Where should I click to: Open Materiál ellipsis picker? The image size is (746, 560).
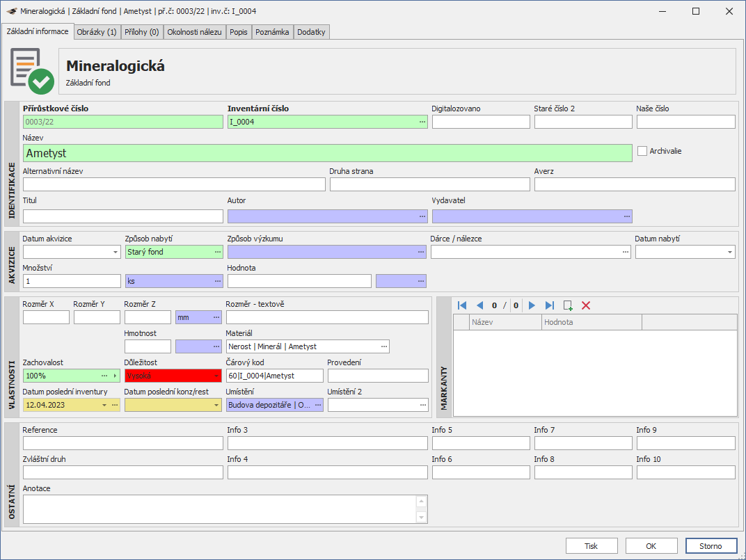point(384,346)
